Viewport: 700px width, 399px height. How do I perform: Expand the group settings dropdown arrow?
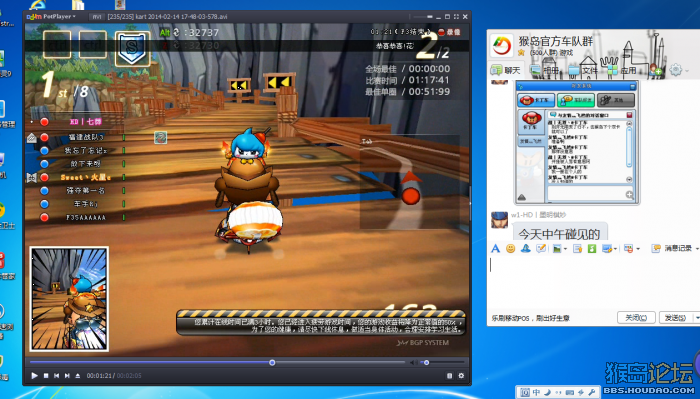[x=687, y=71]
